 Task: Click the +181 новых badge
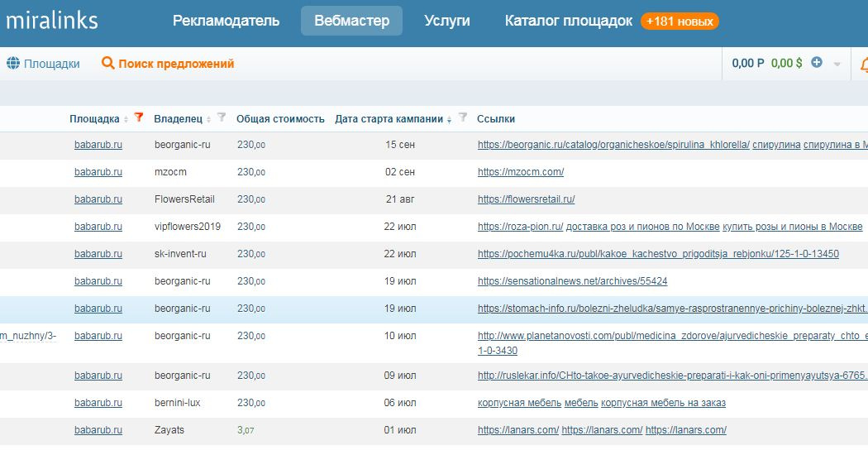[x=680, y=22]
